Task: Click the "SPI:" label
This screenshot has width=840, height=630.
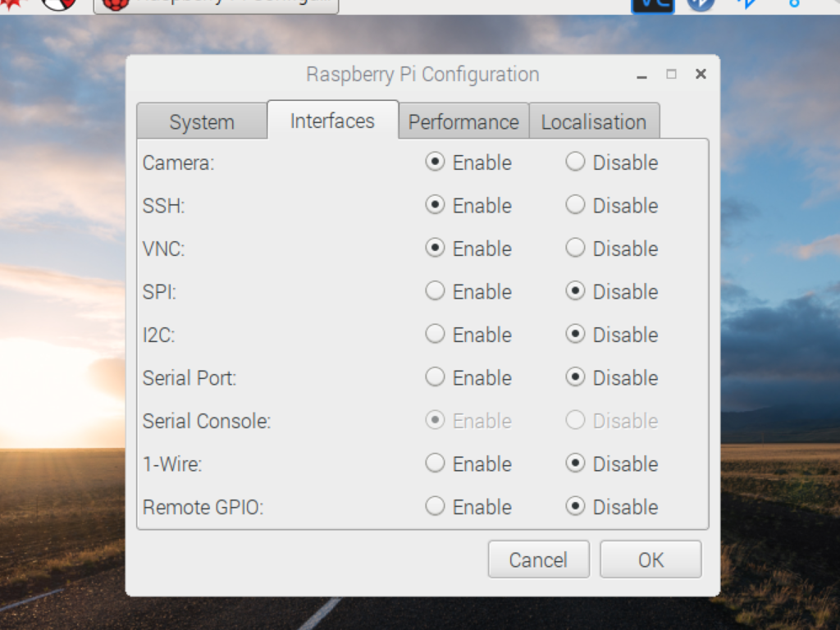Action: (x=160, y=292)
